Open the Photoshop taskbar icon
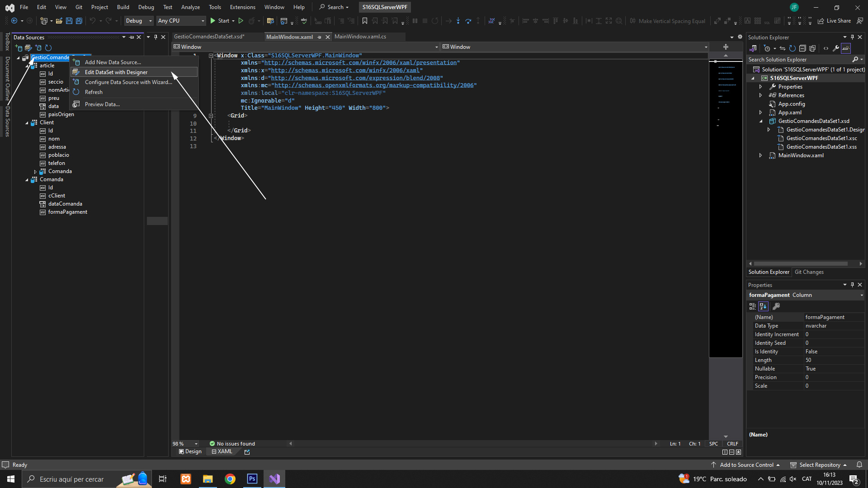The image size is (868, 488). (252, 479)
